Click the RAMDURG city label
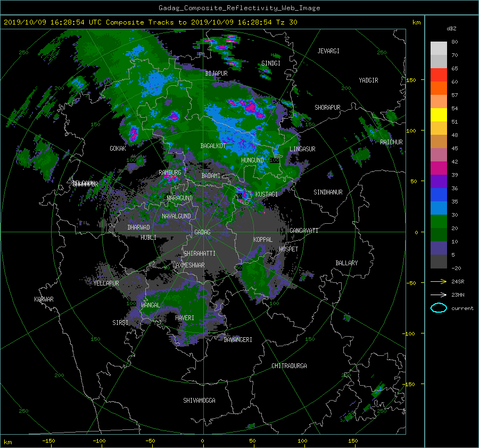479x448 pixels. pos(170,173)
